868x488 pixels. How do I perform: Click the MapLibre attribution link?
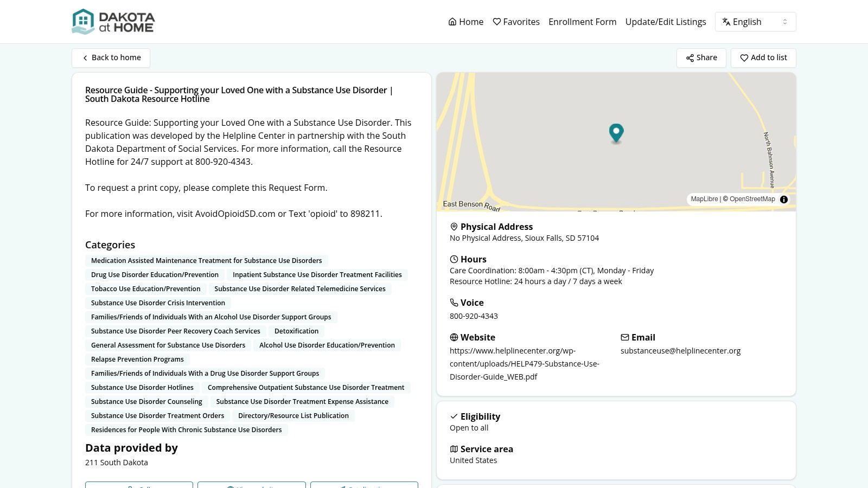coord(704,199)
